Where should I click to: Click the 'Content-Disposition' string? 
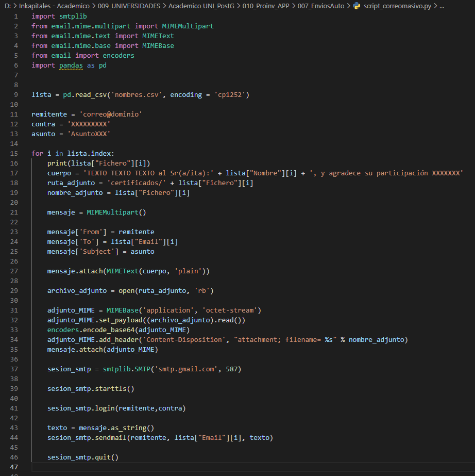coord(184,340)
